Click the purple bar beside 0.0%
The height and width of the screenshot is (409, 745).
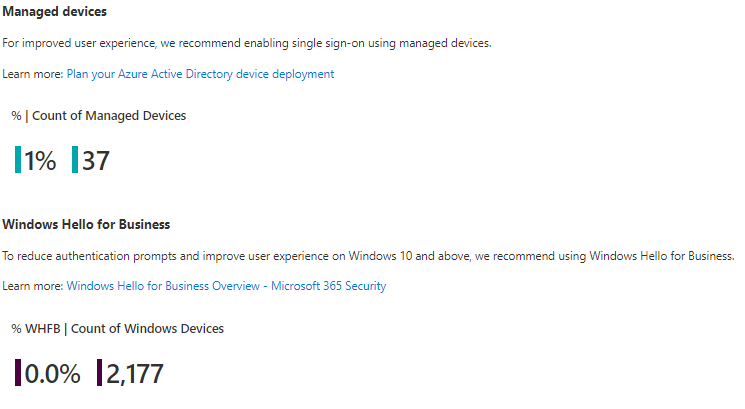(x=18, y=373)
